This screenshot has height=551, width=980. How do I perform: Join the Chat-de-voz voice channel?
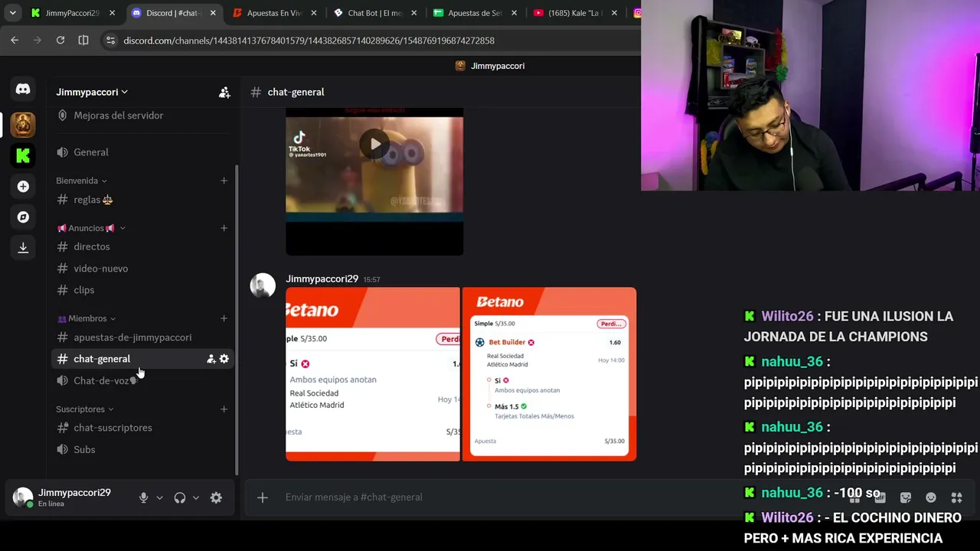point(142,381)
